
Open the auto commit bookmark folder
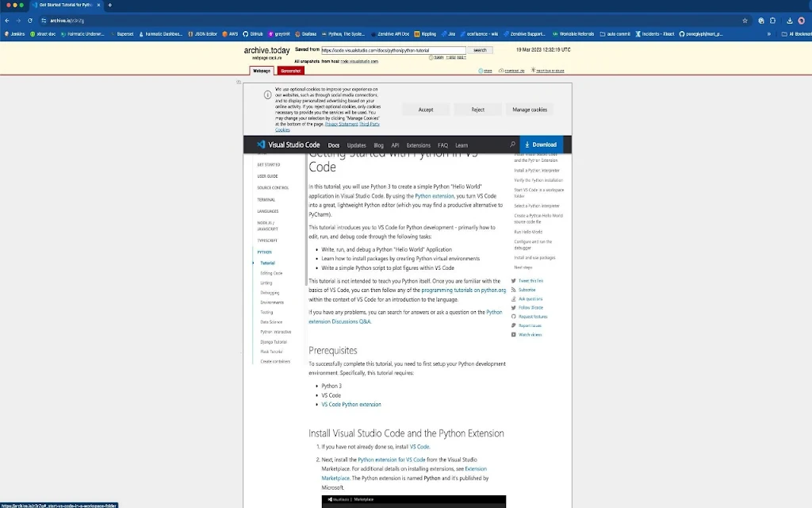point(615,34)
